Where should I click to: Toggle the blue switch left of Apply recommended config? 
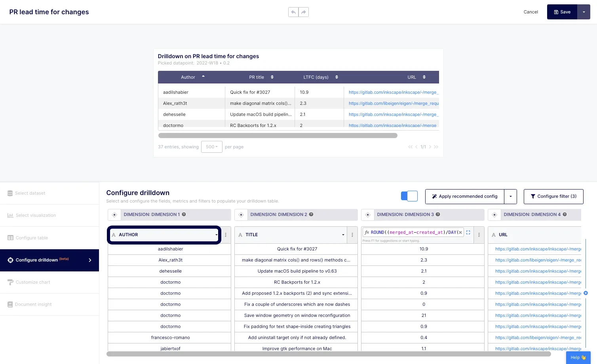[409, 196]
